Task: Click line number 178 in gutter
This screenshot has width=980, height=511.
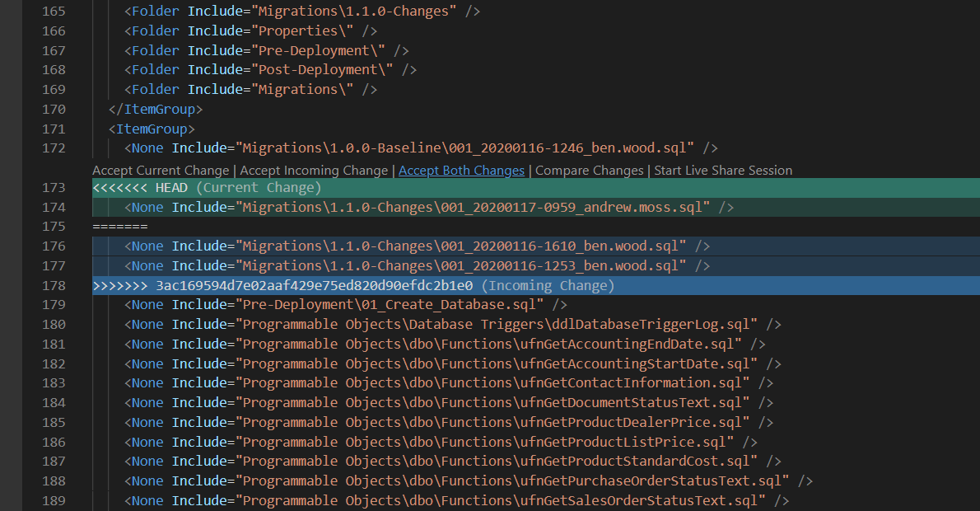Action: [x=53, y=286]
